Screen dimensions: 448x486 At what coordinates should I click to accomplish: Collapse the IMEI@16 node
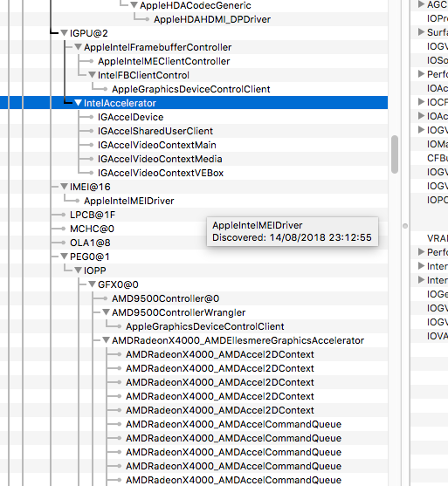(x=65, y=186)
